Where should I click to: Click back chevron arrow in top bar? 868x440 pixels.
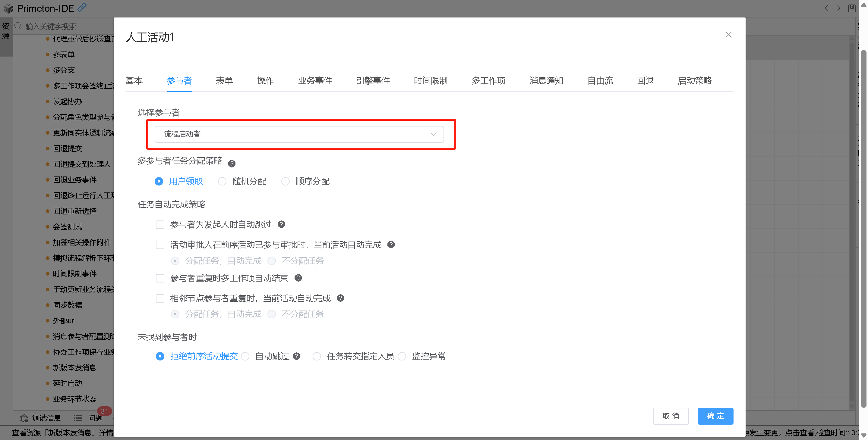[826, 8]
